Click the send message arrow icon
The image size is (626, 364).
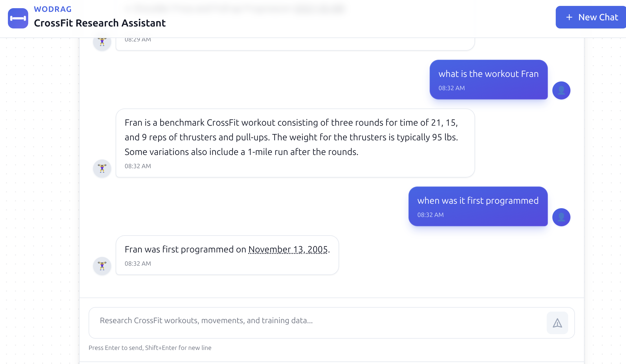[557, 323]
